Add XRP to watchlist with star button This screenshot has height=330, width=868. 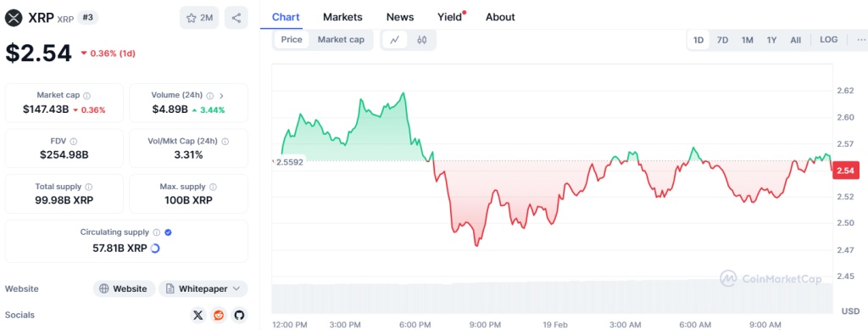click(x=199, y=18)
